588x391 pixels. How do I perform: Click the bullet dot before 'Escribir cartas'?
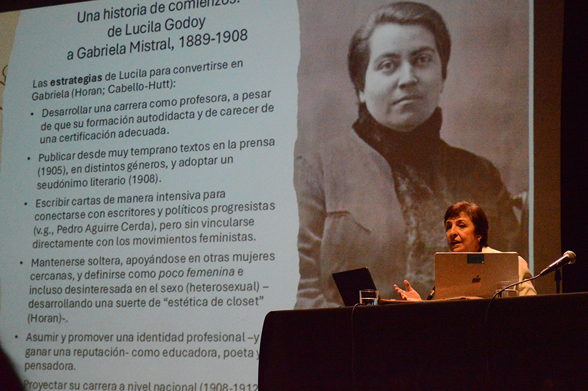click(x=26, y=204)
